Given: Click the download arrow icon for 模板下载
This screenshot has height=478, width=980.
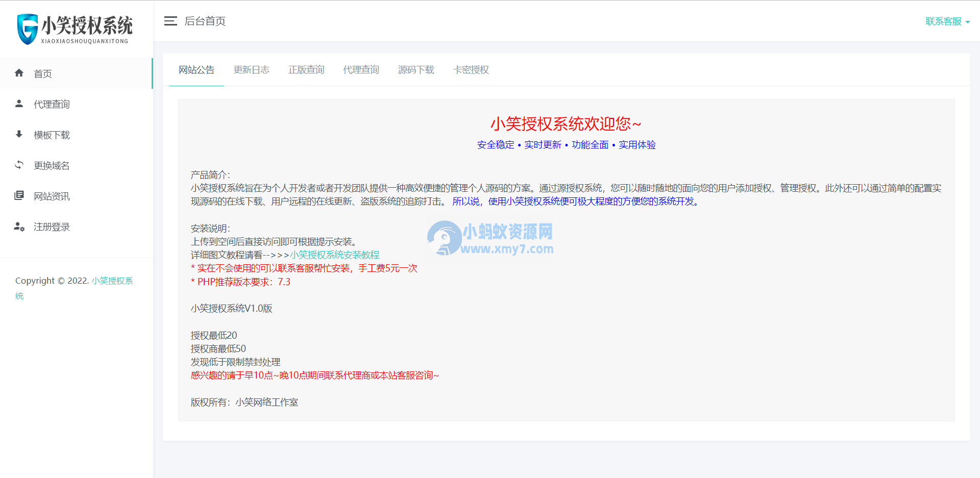Looking at the screenshot, I should 19,134.
